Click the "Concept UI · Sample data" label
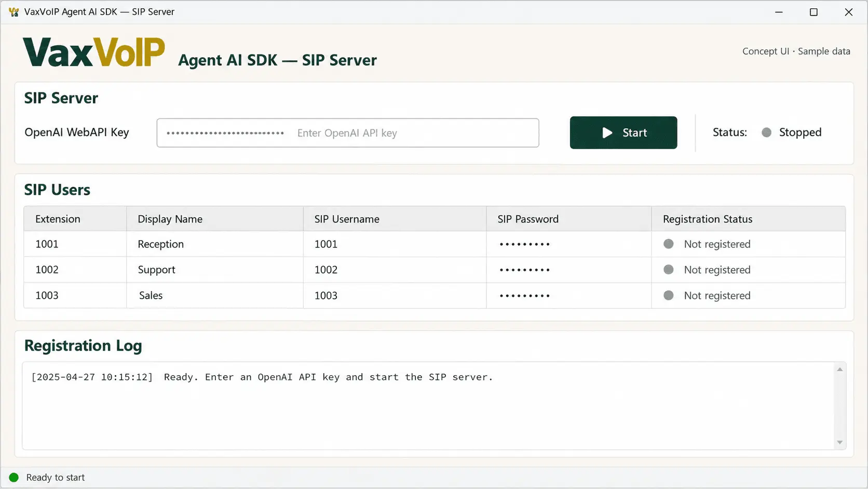The height and width of the screenshot is (489, 868). 796,51
